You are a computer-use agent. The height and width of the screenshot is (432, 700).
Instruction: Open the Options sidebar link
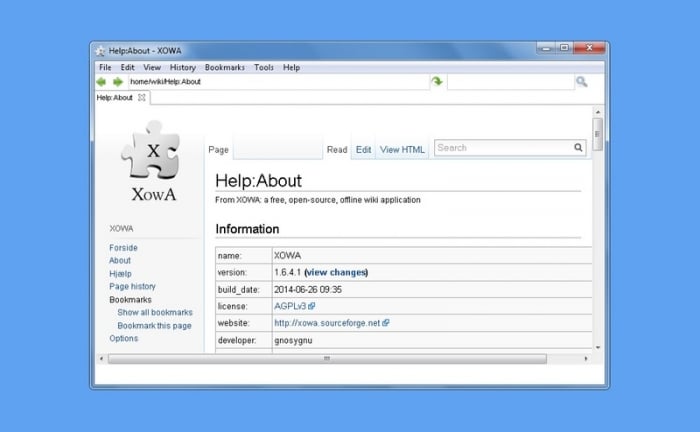124,338
